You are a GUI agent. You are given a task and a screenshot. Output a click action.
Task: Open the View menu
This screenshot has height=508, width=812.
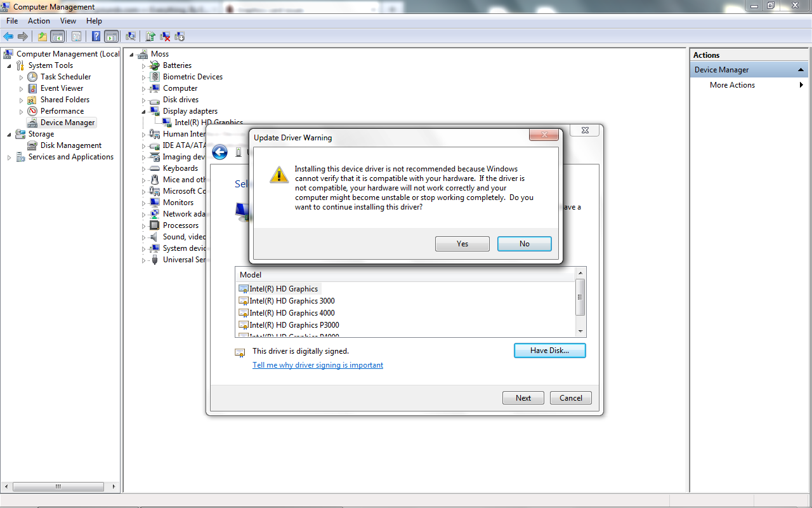[x=68, y=21]
